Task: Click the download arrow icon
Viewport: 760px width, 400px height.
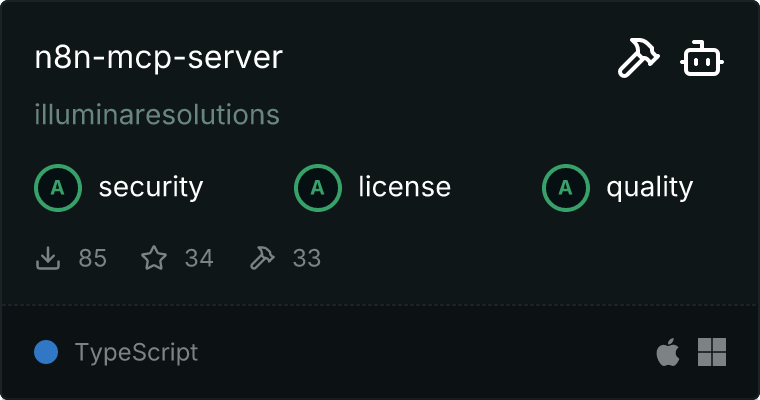Action: [48, 259]
